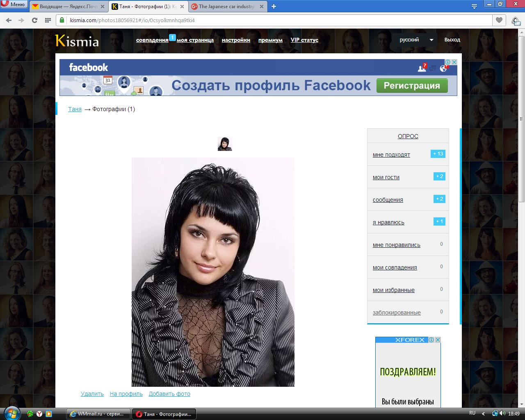The image size is (525, 420).
Task: Go forward to the next page
Action: pos(21,20)
